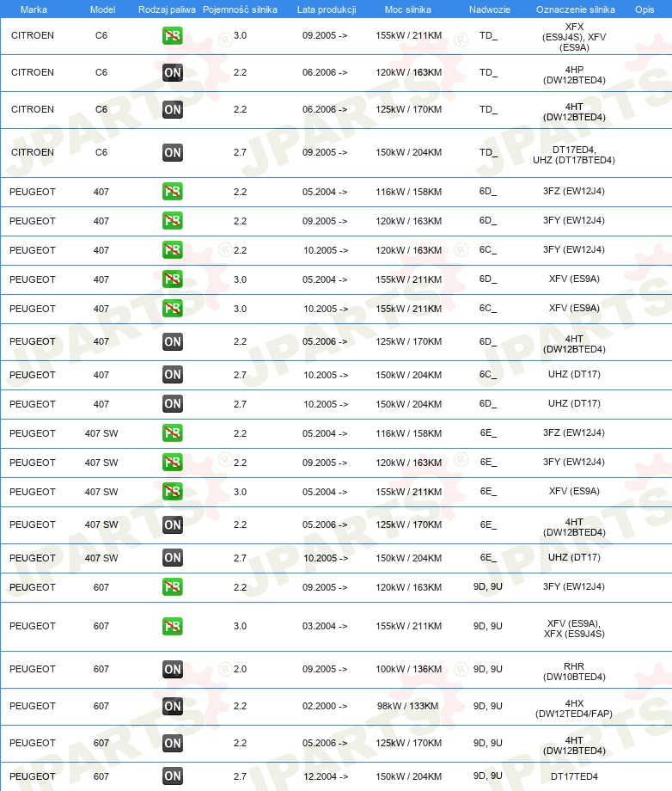Click the petrol icon in the Citroen C6 3.0 row
This screenshot has width=672, height=791.
[x=173, y=36]
